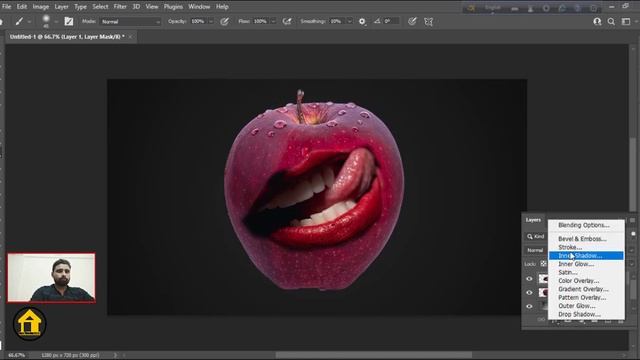Select the top layer thumbnail
Image resolution: width=640 pixels, height=360 pixels.
543,279
